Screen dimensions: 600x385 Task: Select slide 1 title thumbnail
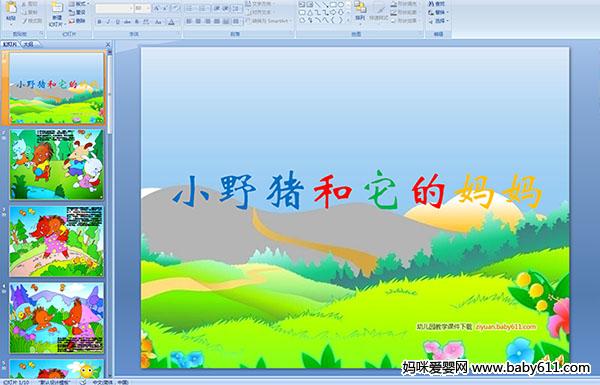click(57, 88)
